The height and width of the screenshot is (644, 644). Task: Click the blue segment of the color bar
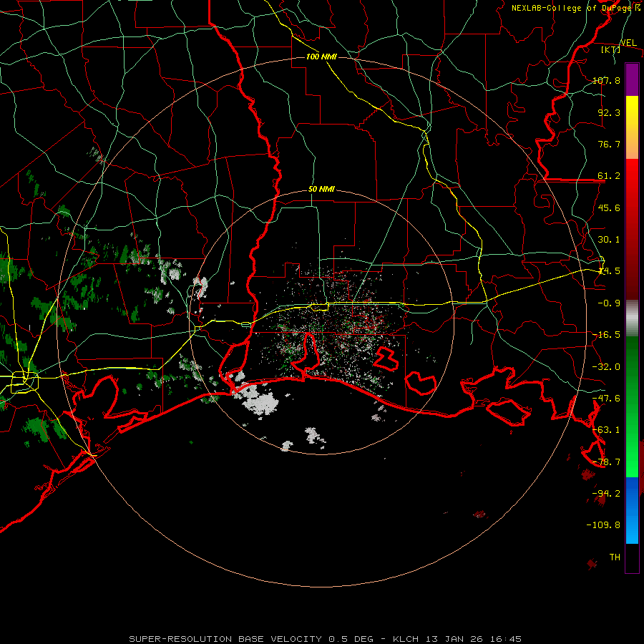tap(632, 510)
